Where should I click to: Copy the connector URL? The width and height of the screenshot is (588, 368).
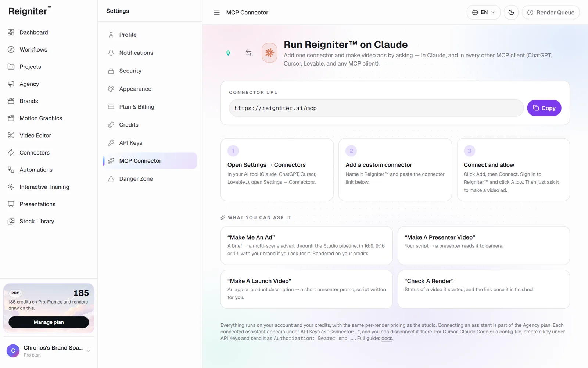click(544, 108)
